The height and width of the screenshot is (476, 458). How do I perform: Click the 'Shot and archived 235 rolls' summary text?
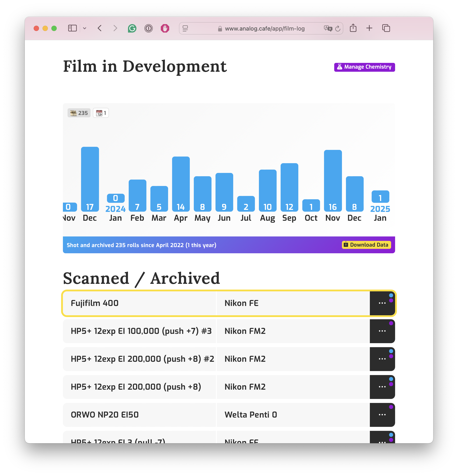point(142,245)
